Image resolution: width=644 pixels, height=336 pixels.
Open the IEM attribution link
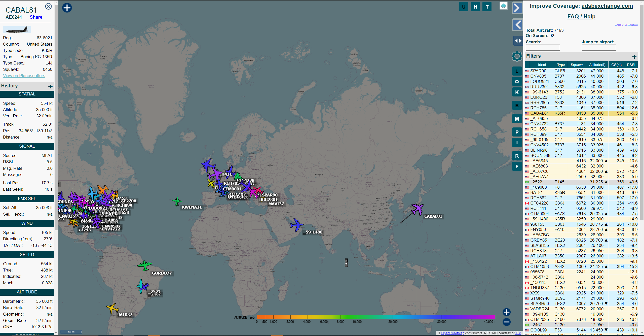tap(518, 333)
